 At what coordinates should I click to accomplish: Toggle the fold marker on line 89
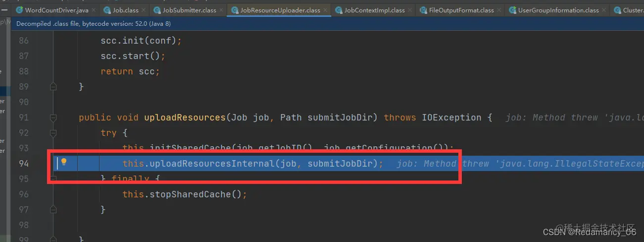53,87
